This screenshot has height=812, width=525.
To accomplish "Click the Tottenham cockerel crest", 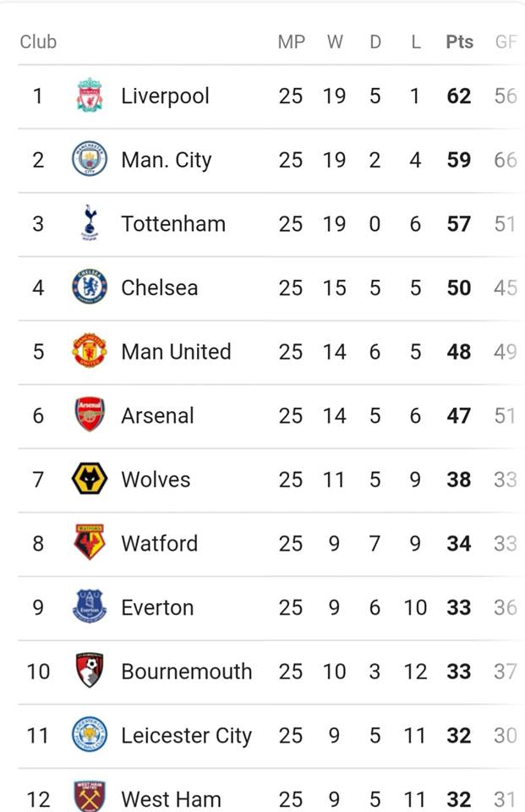I will [x=90, y=222].
